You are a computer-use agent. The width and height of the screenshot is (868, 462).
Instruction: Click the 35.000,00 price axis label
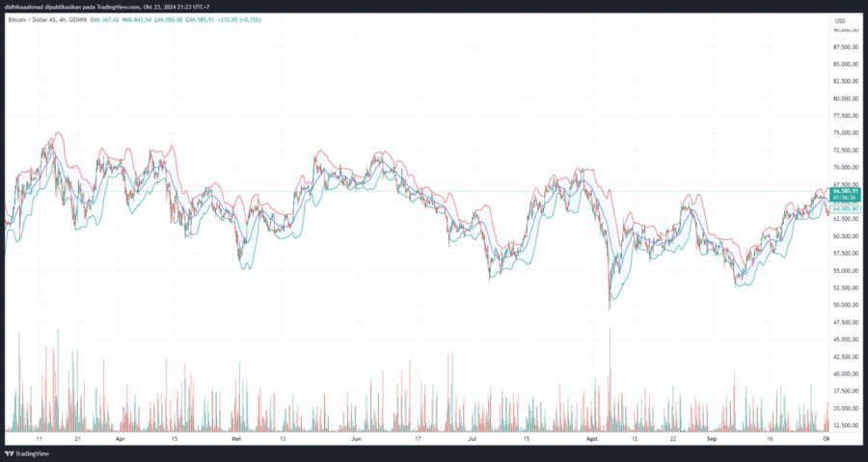846,408
